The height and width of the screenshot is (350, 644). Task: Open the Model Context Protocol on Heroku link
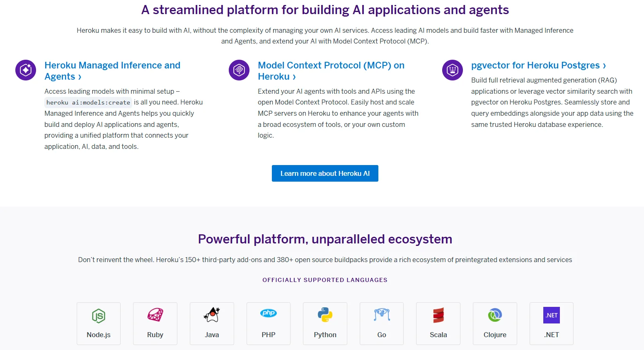(331, 65)
